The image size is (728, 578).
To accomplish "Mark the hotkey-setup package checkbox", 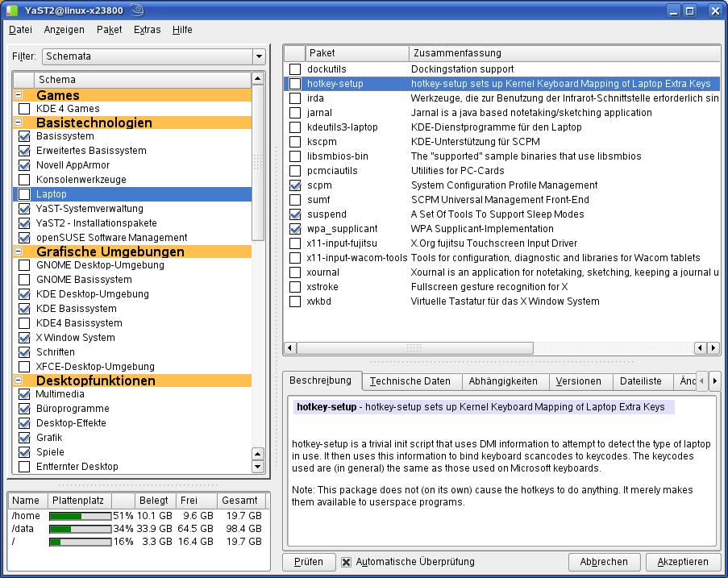I will (295, 84).
